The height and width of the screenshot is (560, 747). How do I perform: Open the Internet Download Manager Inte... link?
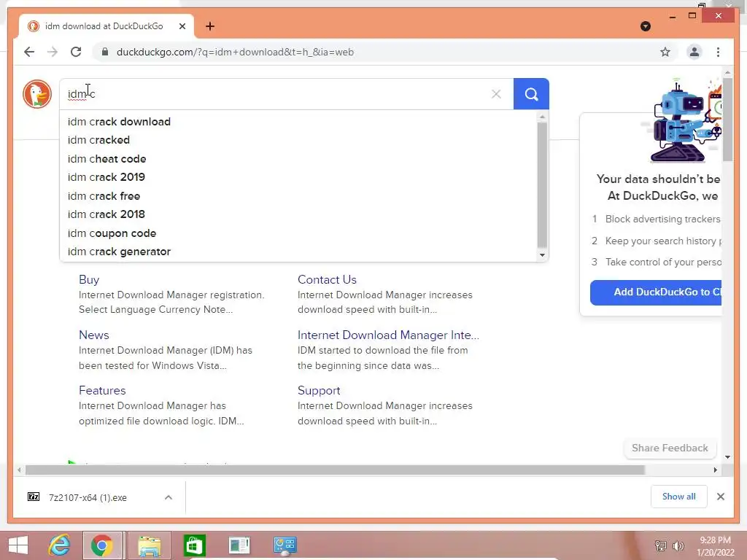point(388,335)
